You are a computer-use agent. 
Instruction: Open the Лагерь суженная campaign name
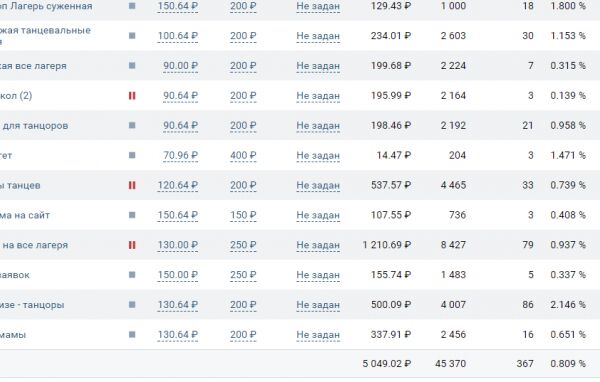pyautogui.click(x=46, y=6)
